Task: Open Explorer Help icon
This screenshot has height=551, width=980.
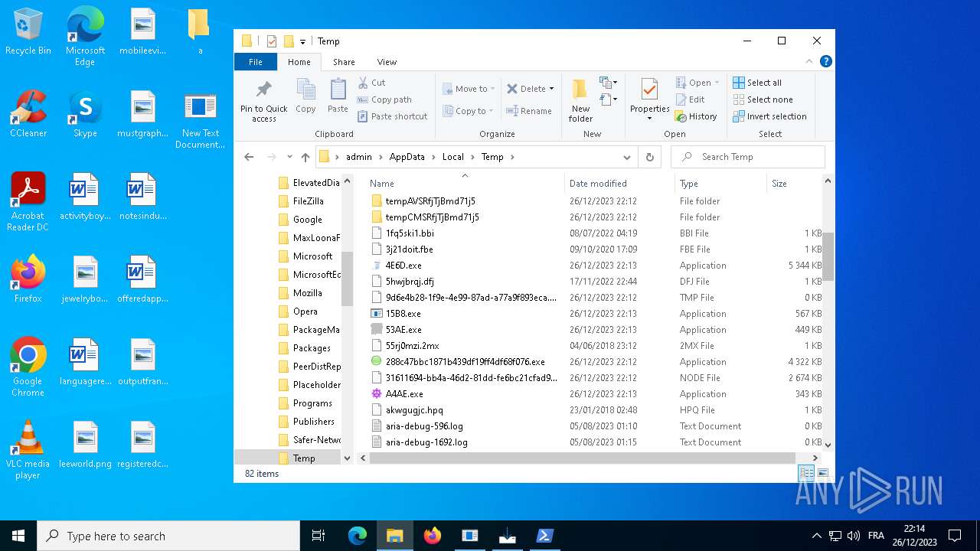Action: (825, 62)
